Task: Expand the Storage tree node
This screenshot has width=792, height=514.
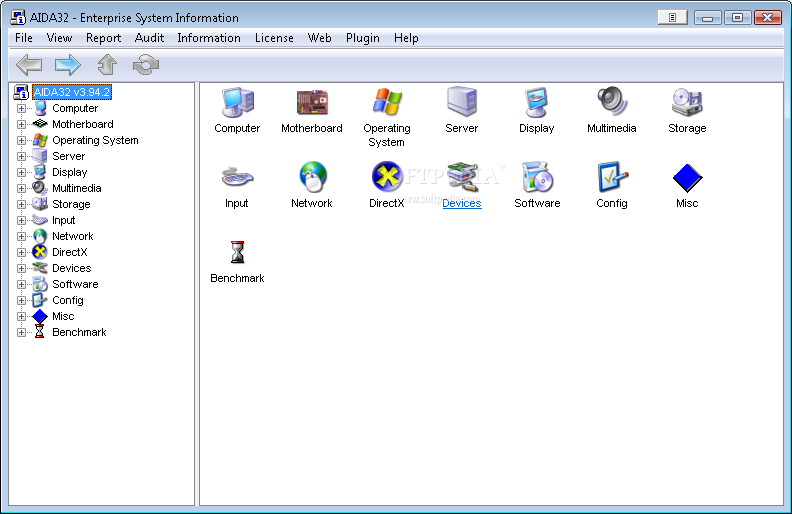Action: click(21, 204)
